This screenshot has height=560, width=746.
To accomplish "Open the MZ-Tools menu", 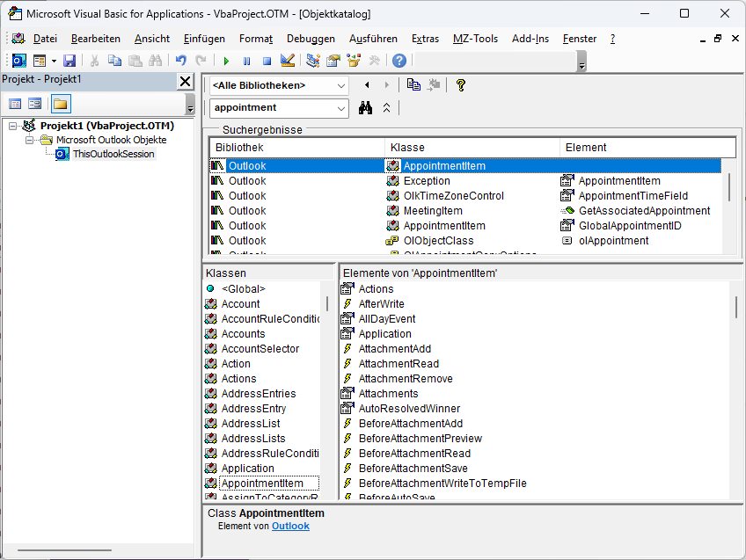I will pyautogui.click(x=475, y=39).
